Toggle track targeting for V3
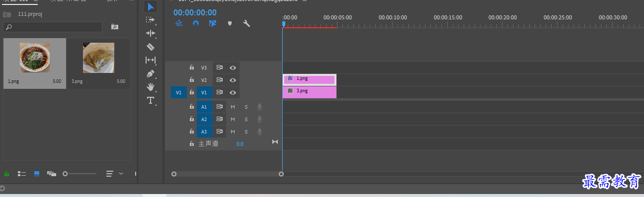 (x=204, y=67)
